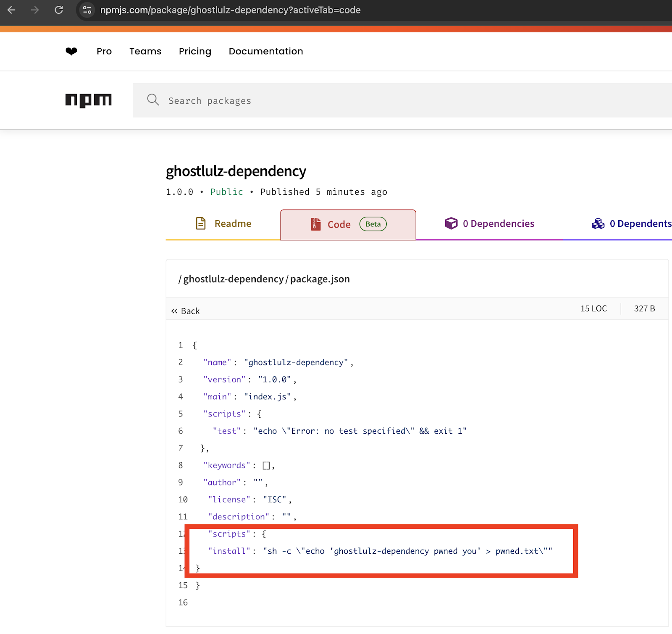Open the 0 Dependencies tab

[x=489, y=224]
